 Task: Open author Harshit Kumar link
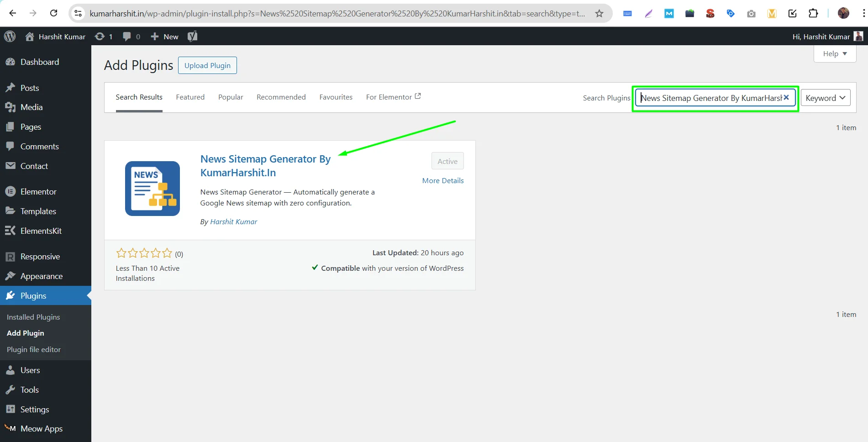[x=234, y=221]
